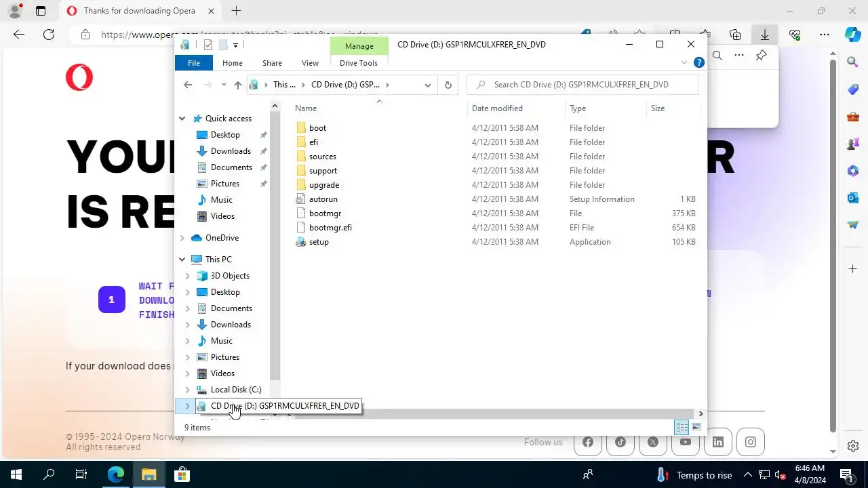Open the Drive Tools ribbon tab
The image size is (868, 488).
[x=359, y=63]
